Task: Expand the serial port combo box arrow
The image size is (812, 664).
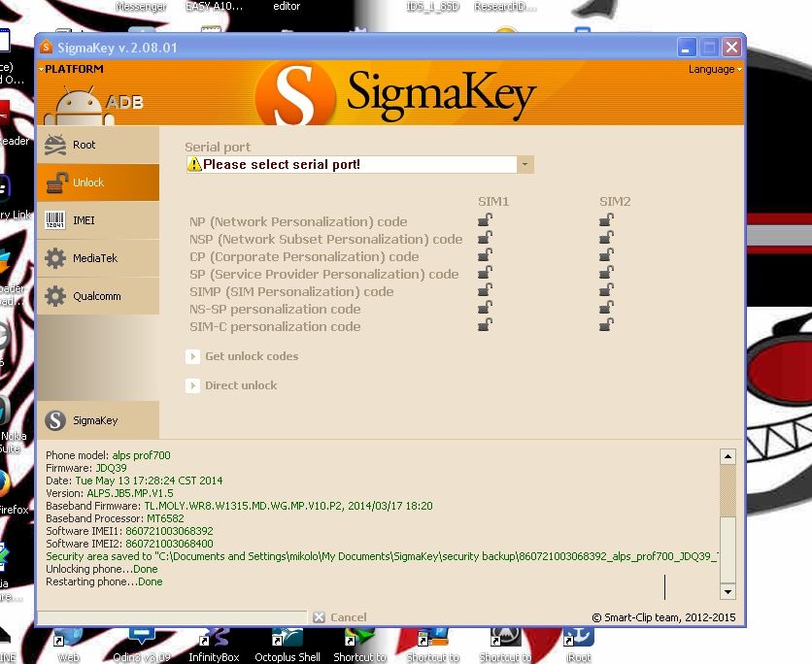Action: [x=525, y=165]
